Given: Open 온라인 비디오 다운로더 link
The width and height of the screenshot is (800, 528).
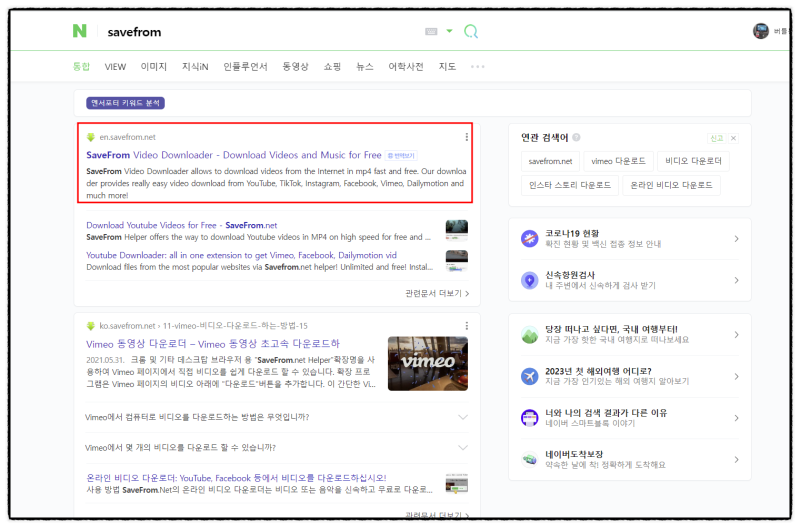Looking at the screenshot, I should [x=236, y=478].
